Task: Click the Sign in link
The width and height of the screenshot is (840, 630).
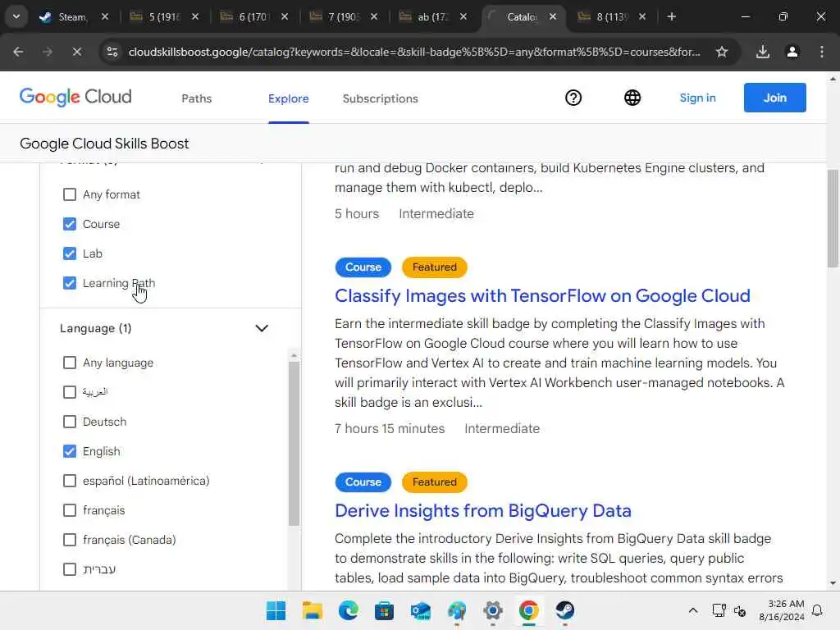Action: [x=697, y=98]
